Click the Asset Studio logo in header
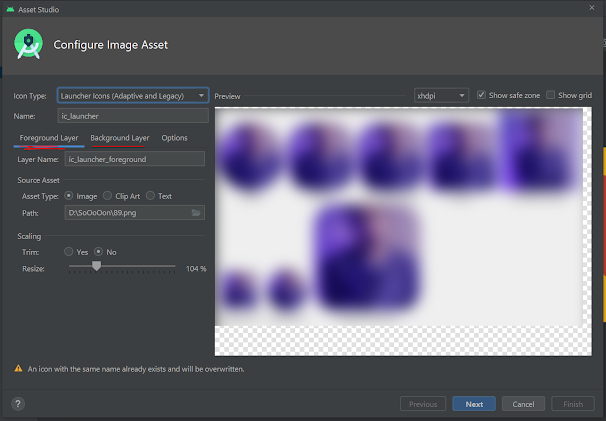The image size is (606, 421). pyautogui.click(x=29, y=44)
